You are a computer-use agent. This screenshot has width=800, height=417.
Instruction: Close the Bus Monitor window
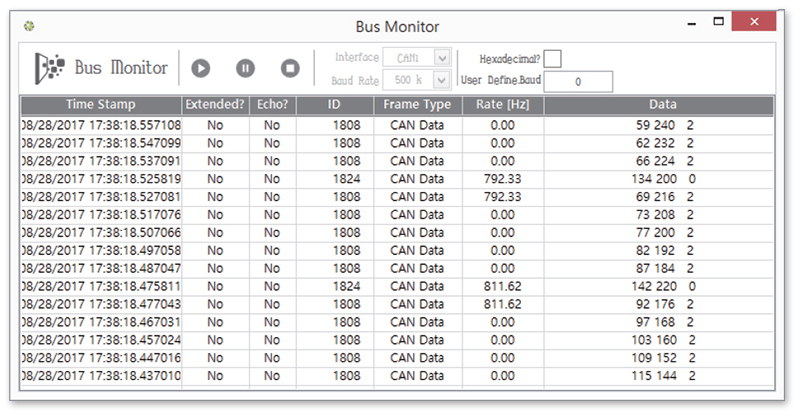(x=754, y=21)
